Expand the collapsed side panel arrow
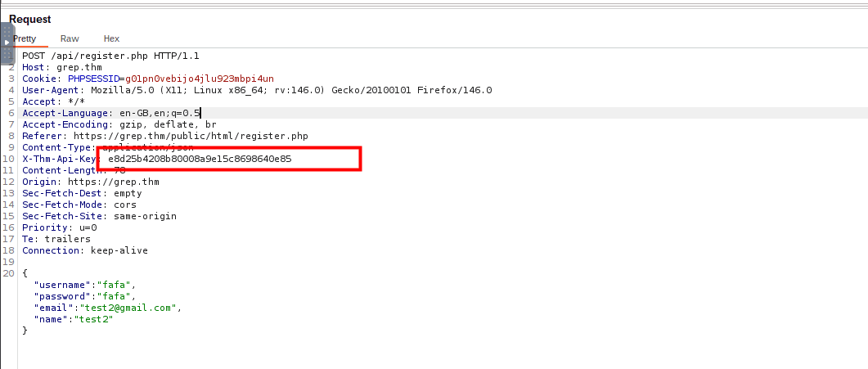The image size is (868, 369). (x=7, y=41)
